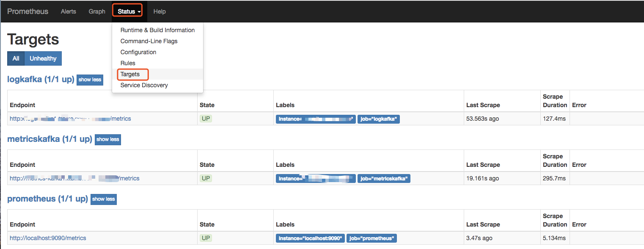
Task: Open http://localhost:9090/metrics link
Action: tap(48, 238)
